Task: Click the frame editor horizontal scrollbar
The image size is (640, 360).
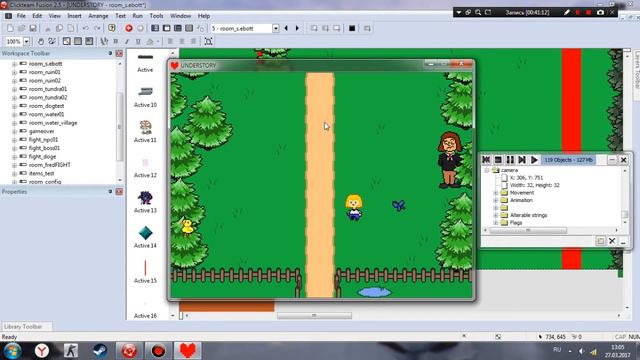Action: 314,316
